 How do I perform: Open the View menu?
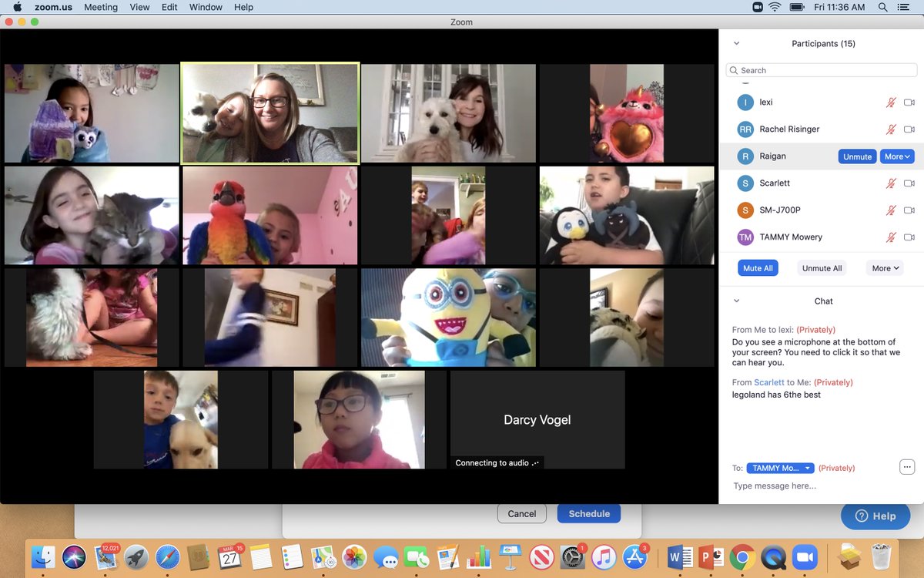click(139, 7)
